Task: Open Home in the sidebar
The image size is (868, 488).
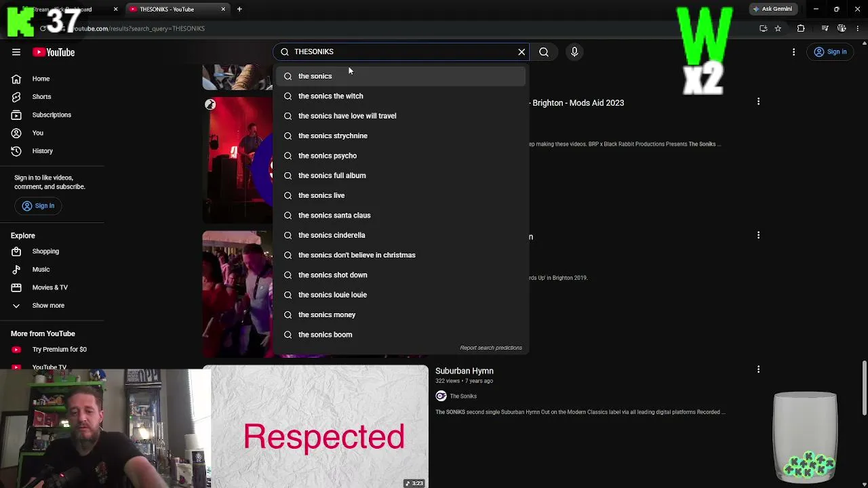Action: [x=41, y=79]
